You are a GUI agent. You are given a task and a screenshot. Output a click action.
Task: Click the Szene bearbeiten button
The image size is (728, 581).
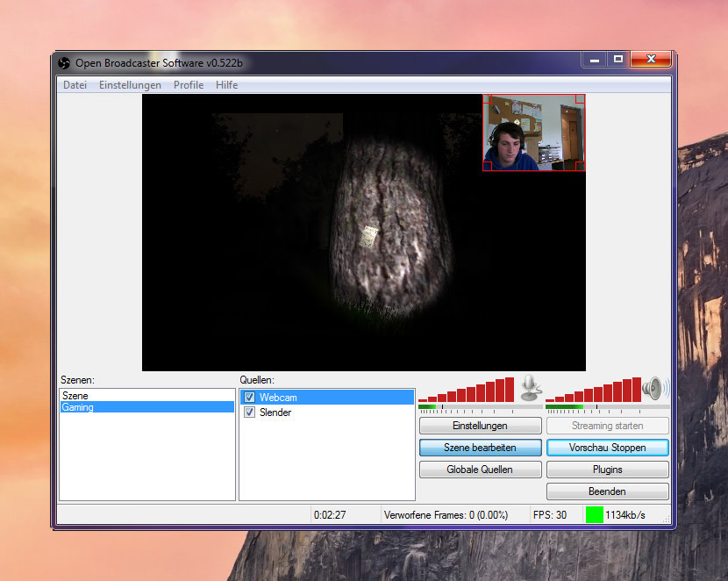pyautogui.click(x=480, y=448)
